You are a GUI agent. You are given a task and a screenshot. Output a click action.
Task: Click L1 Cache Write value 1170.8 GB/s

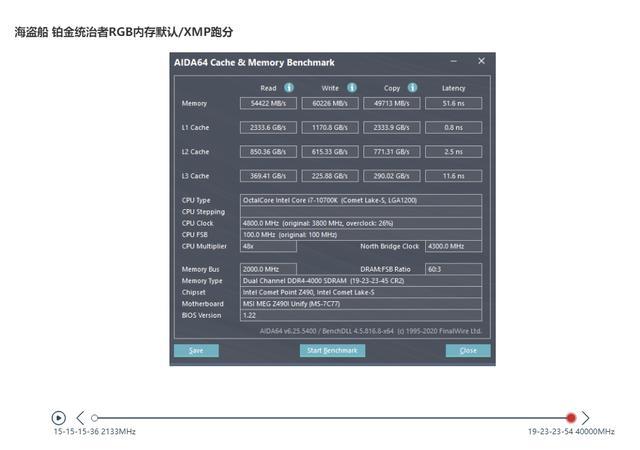pyautogui.click(x=330, y=127)
